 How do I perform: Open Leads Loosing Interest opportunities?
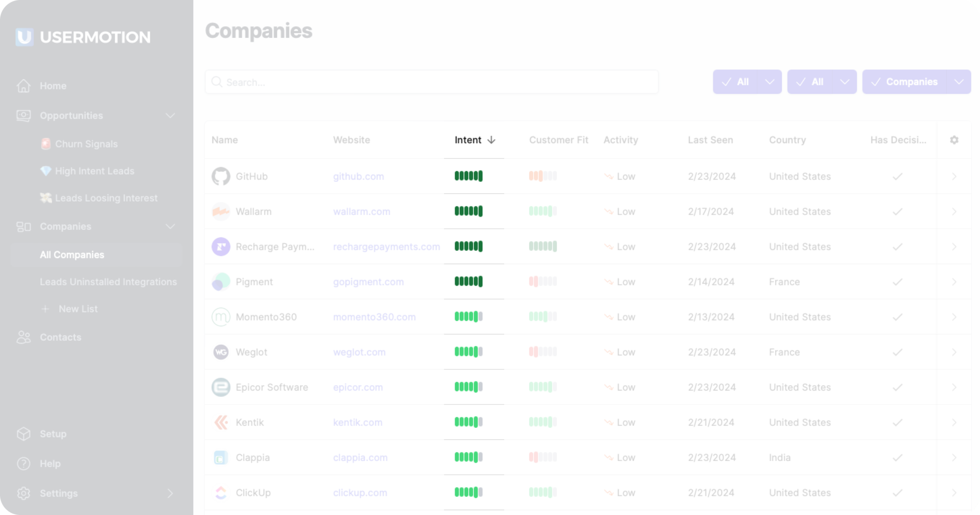pyautogui.click(x=106, y=198)
